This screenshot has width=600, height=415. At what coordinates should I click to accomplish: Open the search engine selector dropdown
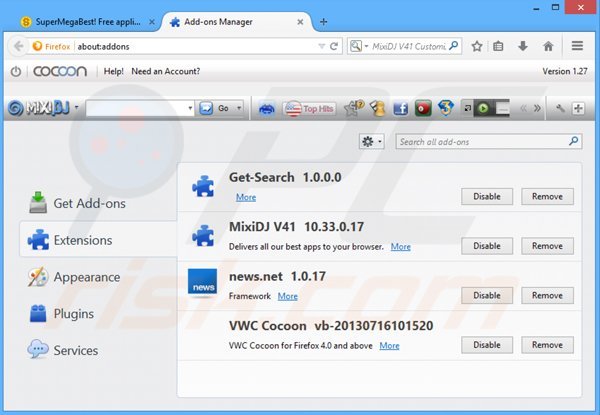[359, 46]
